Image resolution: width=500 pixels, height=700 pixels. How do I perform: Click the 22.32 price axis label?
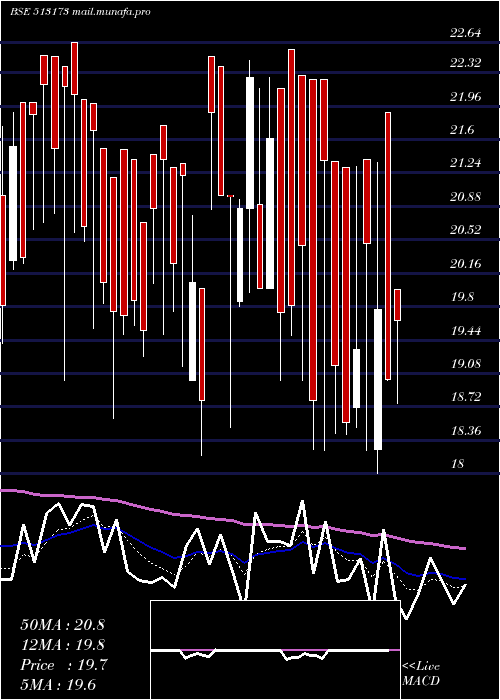pyautogui.click(x=466, y=62)
